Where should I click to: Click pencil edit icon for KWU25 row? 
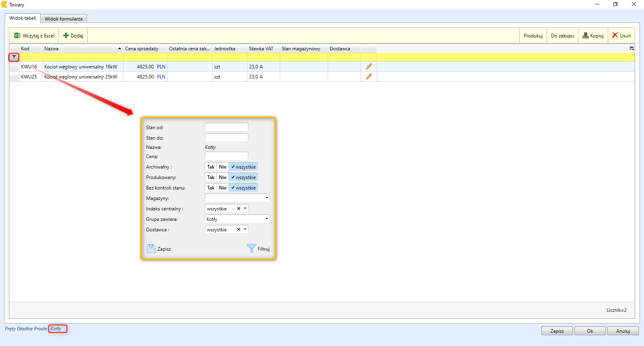[369, 76]
